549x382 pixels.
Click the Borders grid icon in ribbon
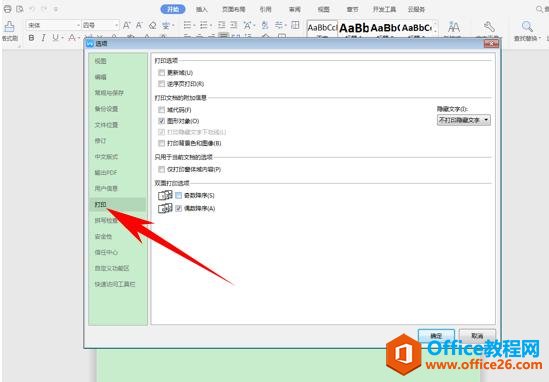295,25
